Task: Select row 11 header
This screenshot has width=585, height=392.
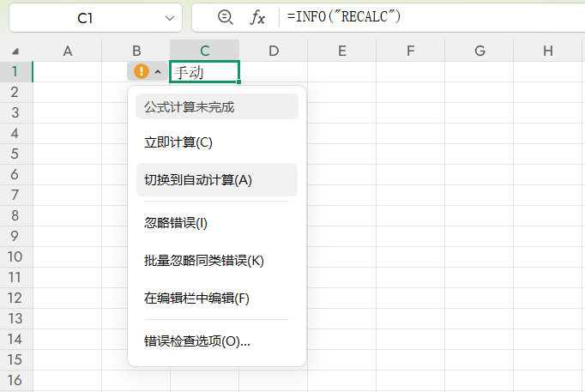Action: tap(16, 277)
